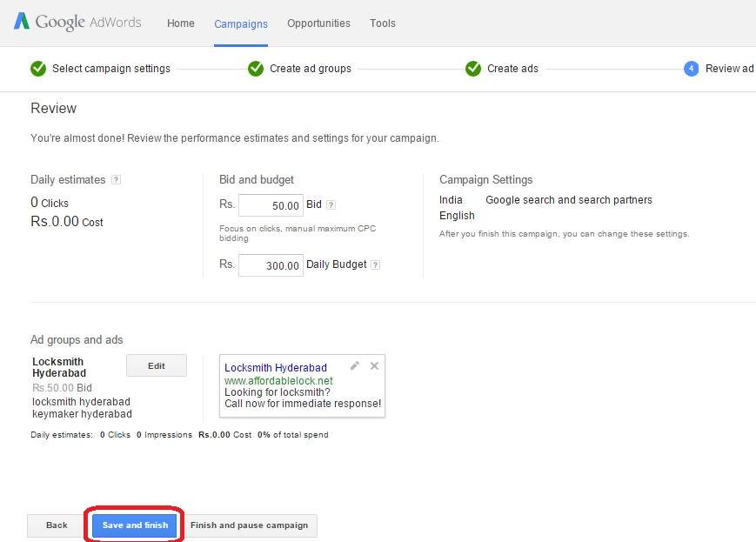
Task: Select the Review ad step circle
Action: pyautogui.click(x=689, y=68)
